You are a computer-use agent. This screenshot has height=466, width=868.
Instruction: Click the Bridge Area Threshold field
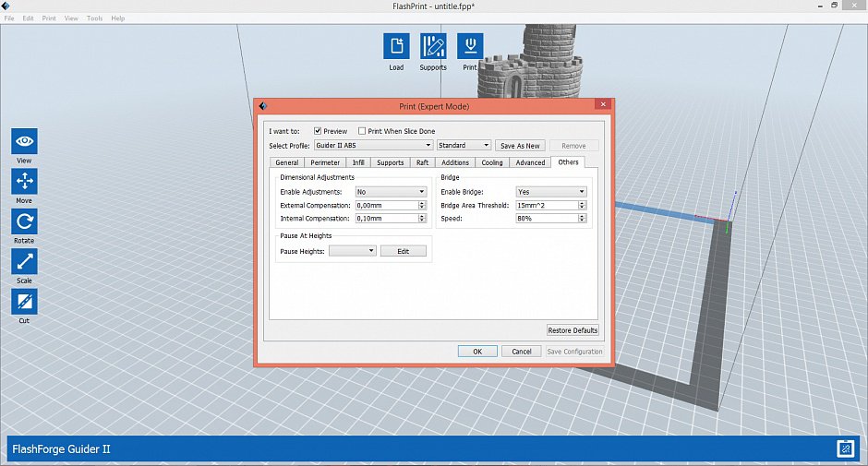pos(547,205)
